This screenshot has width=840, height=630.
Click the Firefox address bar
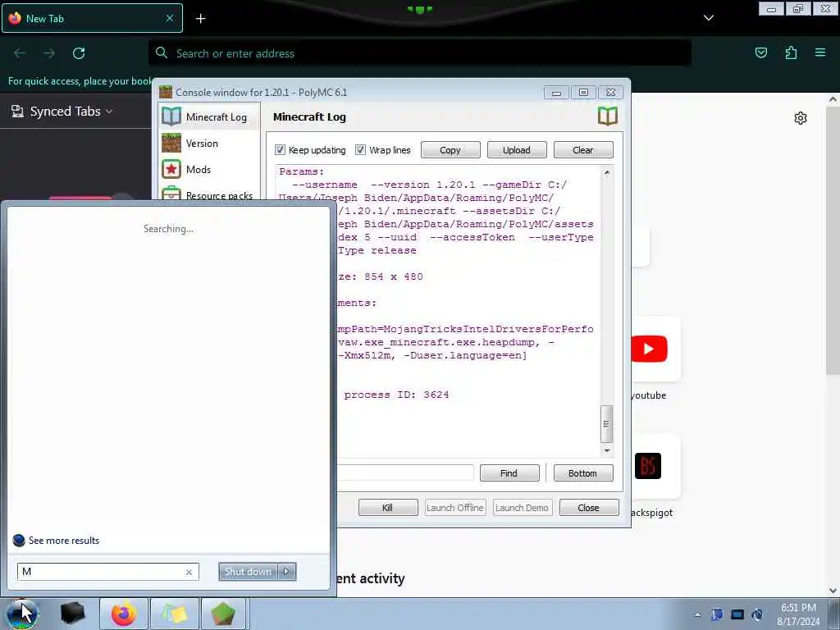(419, 53)
